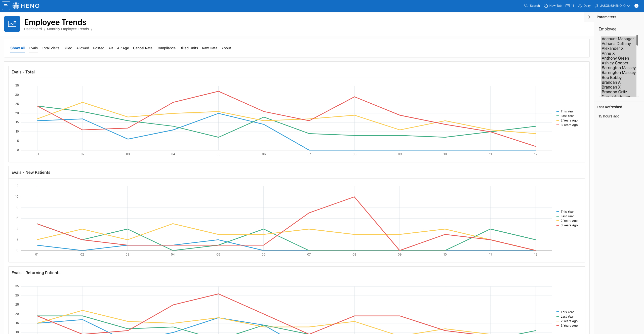Toggle Last Year in Evals - New Patients legend

coord(565,216)
